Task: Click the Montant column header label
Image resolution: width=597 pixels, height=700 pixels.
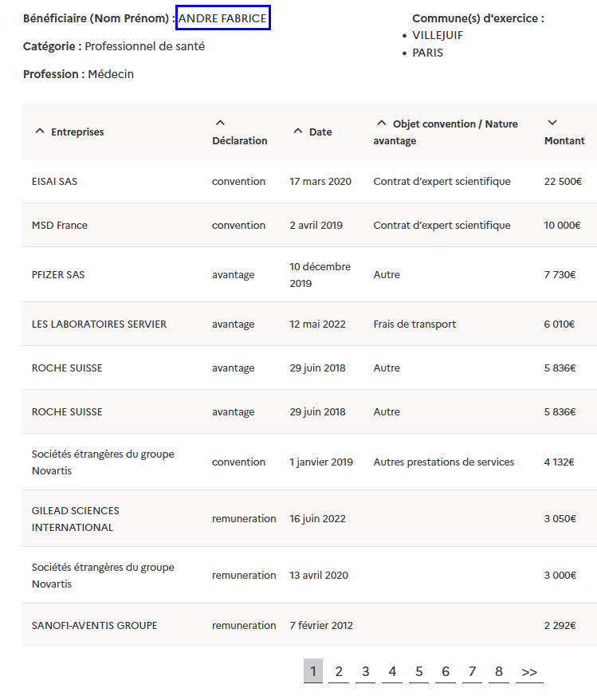Action: tap(564, 141)
